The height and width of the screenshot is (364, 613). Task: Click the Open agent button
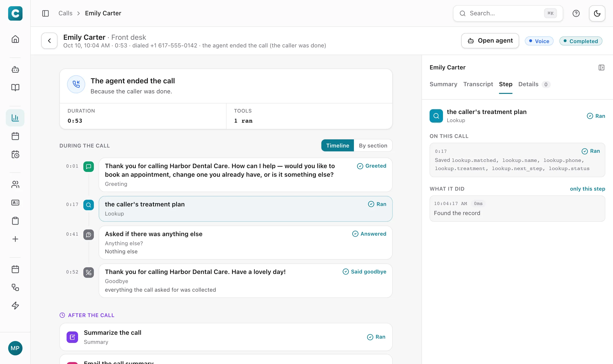click(x=490, y=41)
